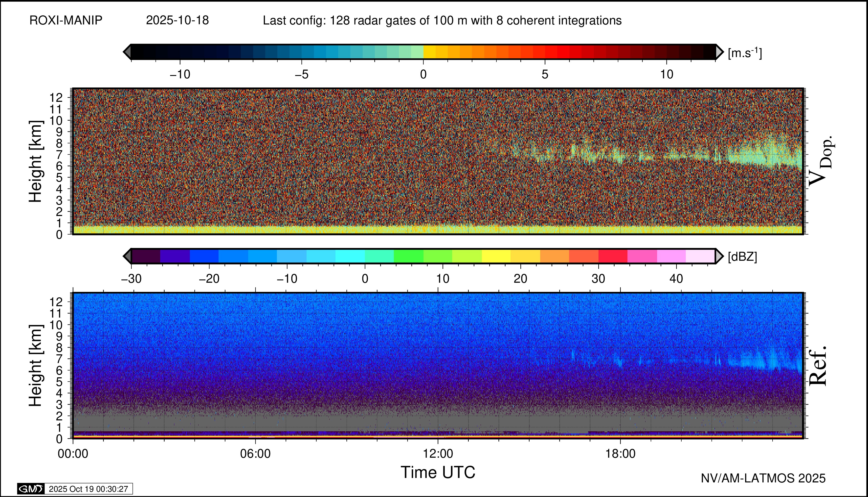Screen dimensions: 868x497
Task: Pick the bright green swatch near 5 dBZ
Action: point(408,256)
